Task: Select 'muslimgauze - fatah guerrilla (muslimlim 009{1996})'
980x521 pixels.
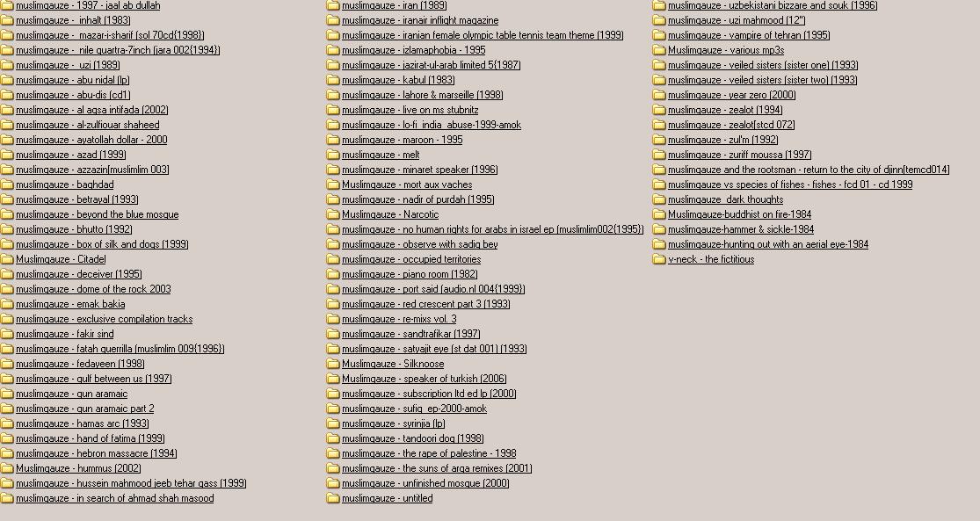Action: pyautogui.click(x=120, y=349)
